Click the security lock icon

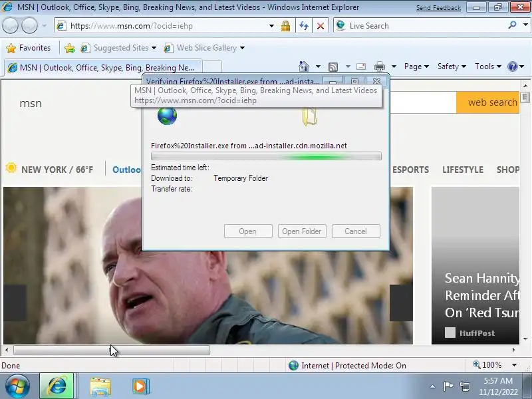click(x=285, y=26)
